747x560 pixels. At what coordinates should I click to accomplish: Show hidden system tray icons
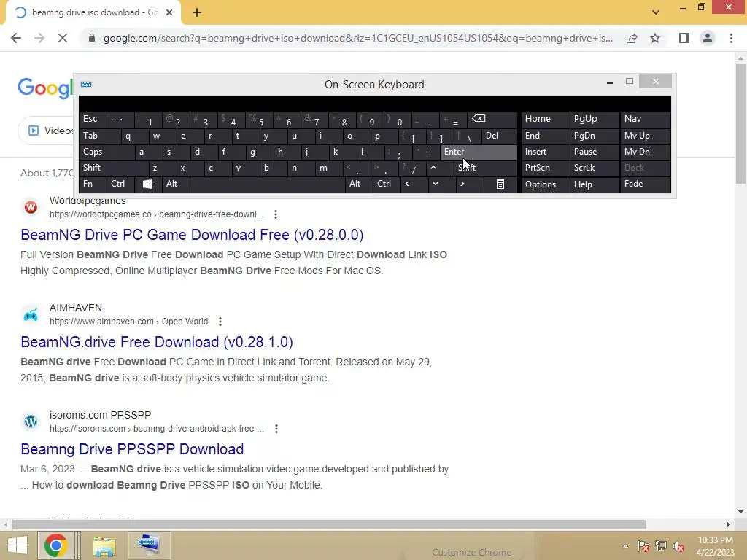tap(625, 546)
